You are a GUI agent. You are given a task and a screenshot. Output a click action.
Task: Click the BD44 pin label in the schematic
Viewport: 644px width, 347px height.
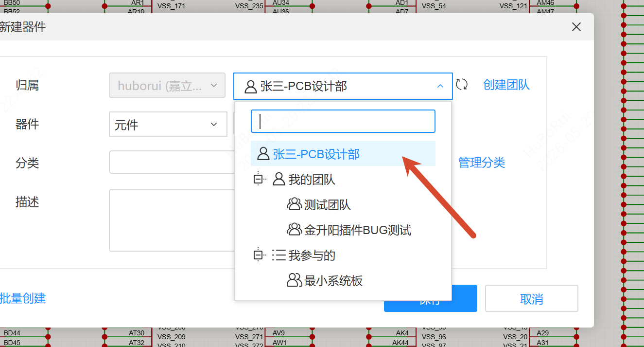tap(12, 333)
